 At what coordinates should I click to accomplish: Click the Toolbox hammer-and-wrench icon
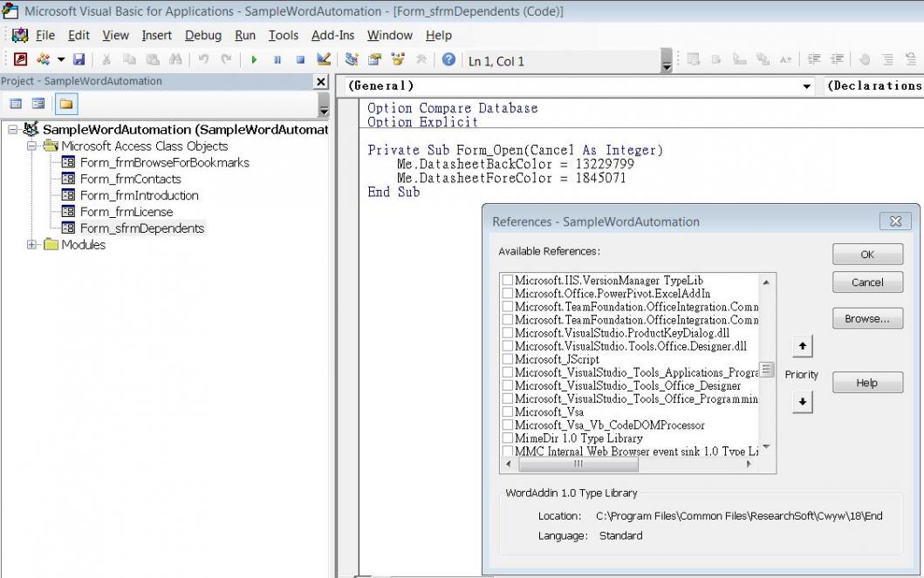pos(421,59)
